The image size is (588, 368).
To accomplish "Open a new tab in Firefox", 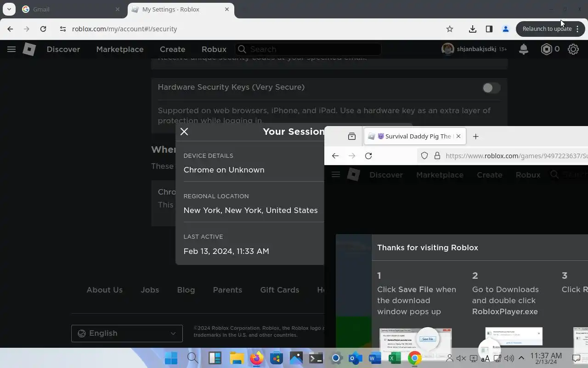I will tap(476, 136).
